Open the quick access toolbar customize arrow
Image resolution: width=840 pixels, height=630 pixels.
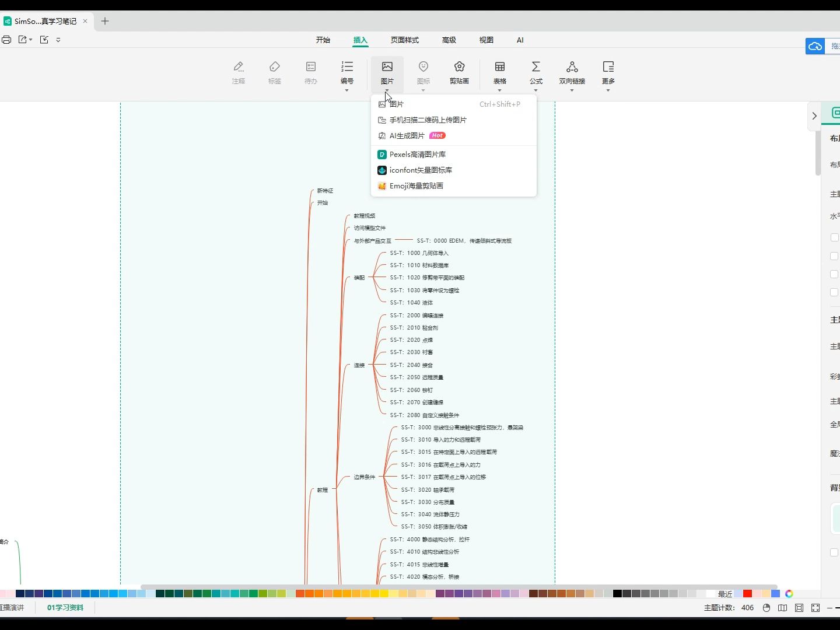pyautogui.click(x=58, y=40)
